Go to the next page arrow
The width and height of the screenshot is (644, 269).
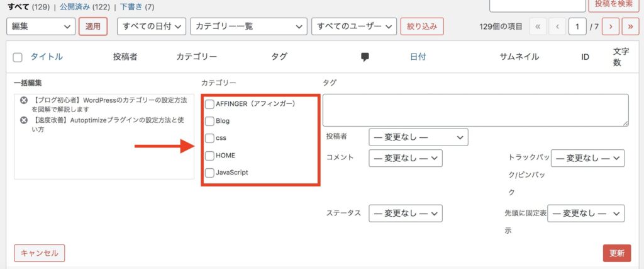coord(611,26)
